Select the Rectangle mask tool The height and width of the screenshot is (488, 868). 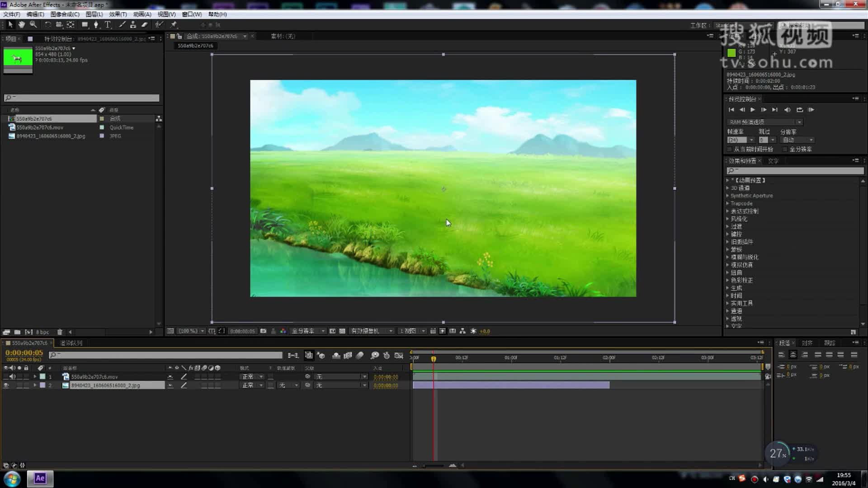(x=85, y=24)
